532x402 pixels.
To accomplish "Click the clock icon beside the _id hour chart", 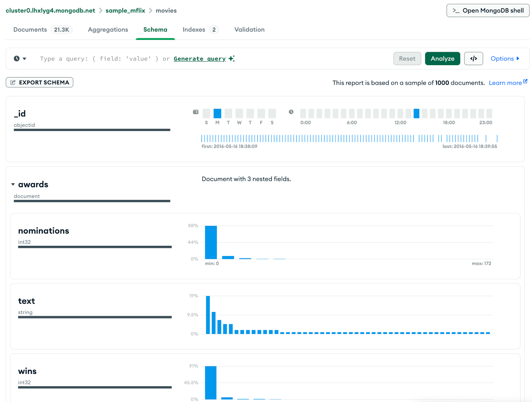I will click(x=291, y=112).
